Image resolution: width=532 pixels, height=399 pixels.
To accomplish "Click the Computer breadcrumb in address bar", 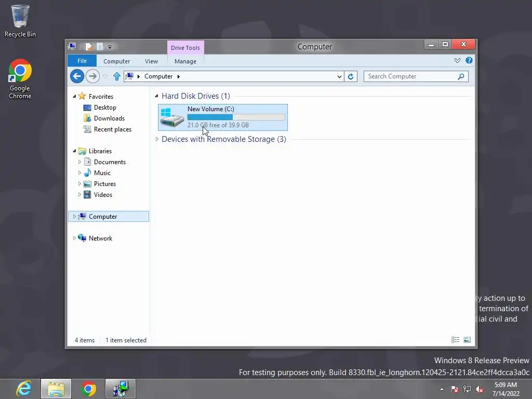I will pos(158,76).
